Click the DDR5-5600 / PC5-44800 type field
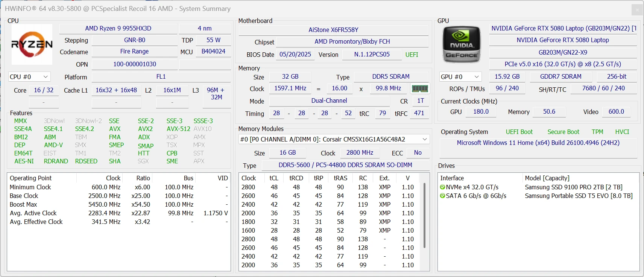The height and width of the screenshot is (277, 644). click(345, 165)
